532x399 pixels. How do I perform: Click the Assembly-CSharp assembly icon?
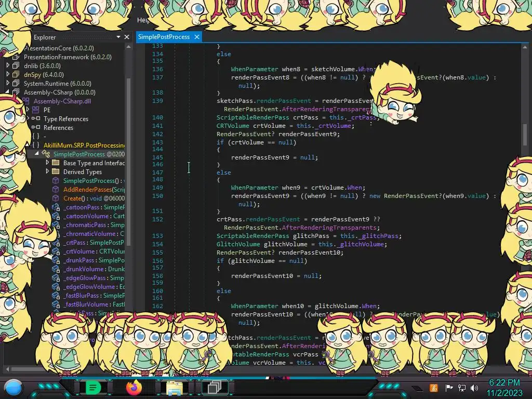pyautogui.click(x=16, y=92)
